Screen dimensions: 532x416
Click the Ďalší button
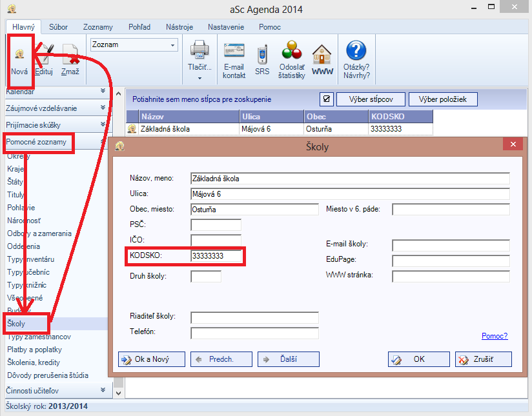pos(289,359)
